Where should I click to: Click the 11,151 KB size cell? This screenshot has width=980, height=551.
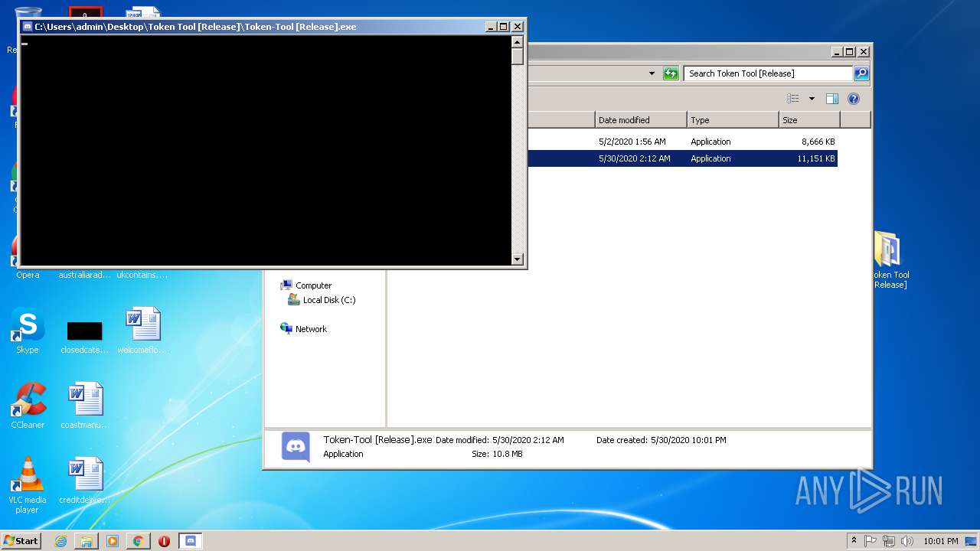pyautogui.click(x=815, y=158)
